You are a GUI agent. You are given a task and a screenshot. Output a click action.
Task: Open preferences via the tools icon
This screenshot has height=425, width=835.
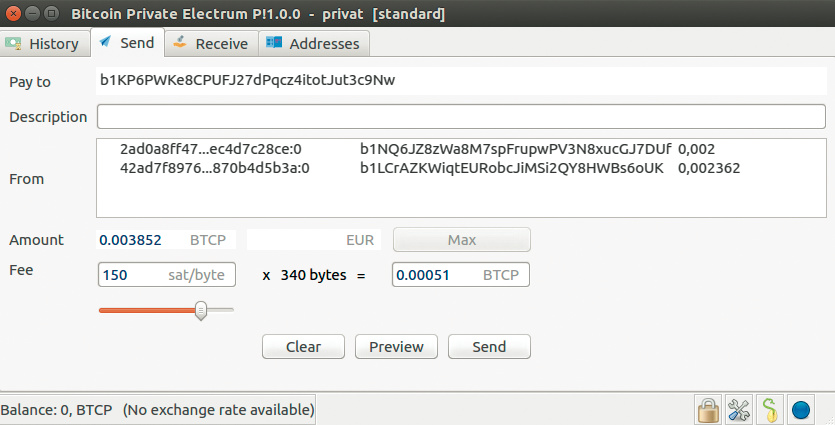739,409
